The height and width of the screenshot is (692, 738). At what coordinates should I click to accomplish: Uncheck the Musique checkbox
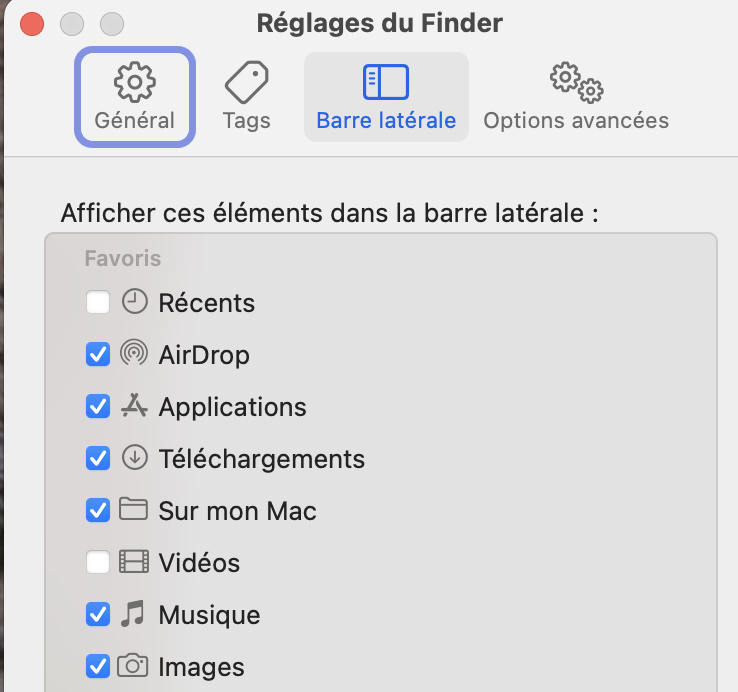(x=98, y=615)
